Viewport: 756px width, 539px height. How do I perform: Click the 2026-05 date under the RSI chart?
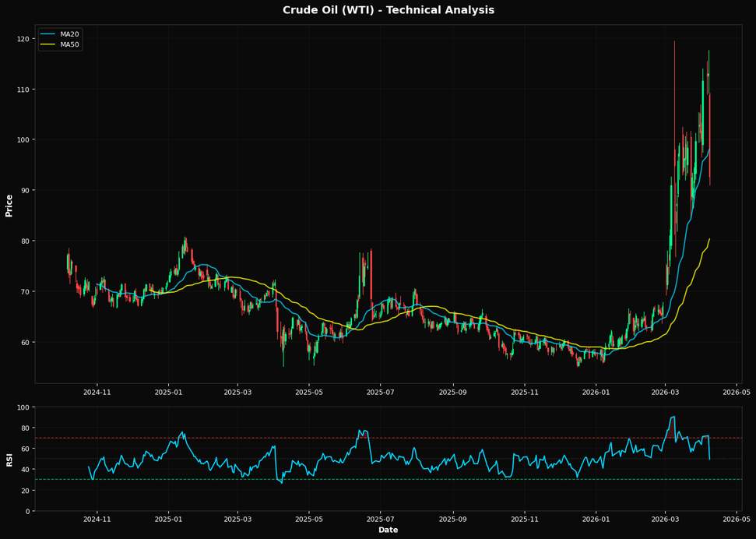point(737,520)
